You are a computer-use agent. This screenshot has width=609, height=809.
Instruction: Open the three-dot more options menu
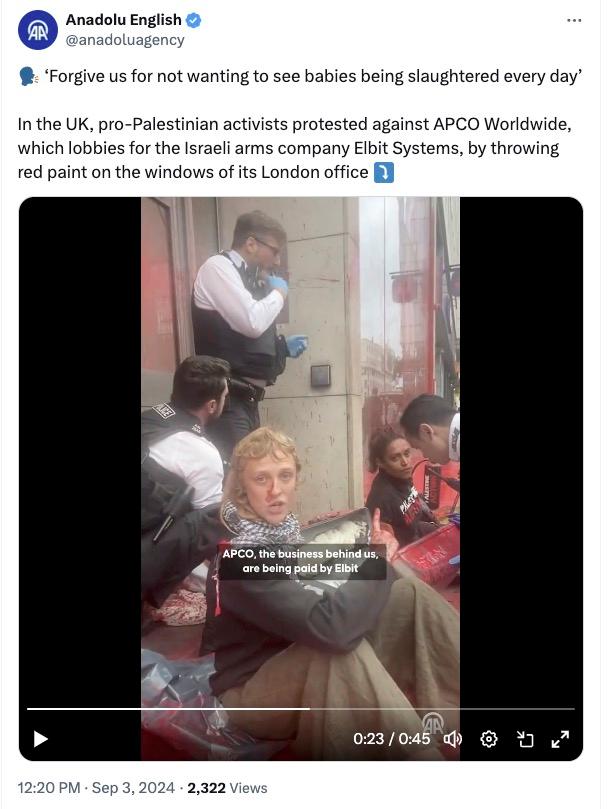pyautogui.click(x=574, y=21)
